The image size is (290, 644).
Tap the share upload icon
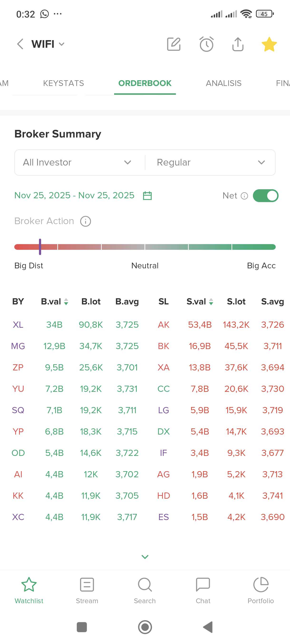point(238,44)
